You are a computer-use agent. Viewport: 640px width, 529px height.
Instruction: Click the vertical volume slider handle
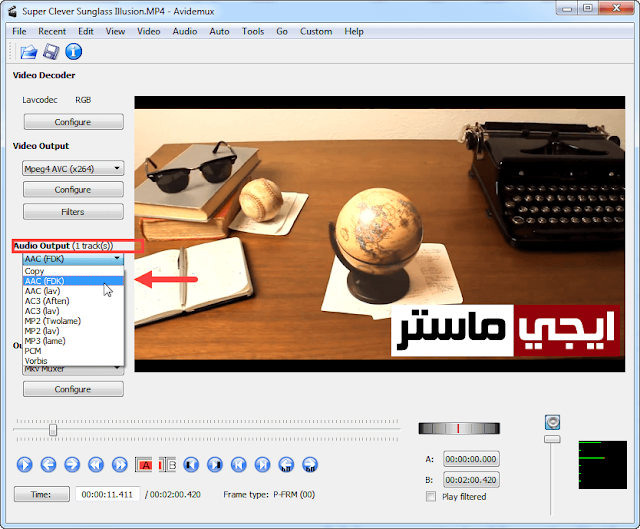pos(552,439)
